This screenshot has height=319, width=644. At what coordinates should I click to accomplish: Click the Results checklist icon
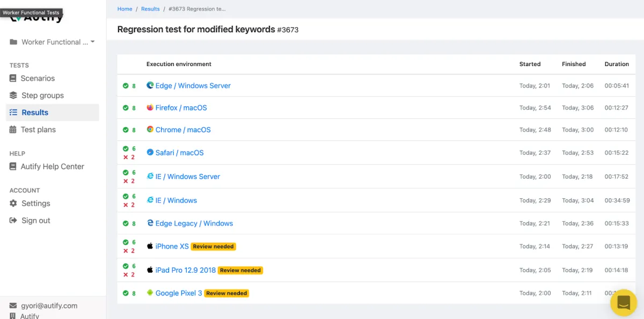point(13,112)
